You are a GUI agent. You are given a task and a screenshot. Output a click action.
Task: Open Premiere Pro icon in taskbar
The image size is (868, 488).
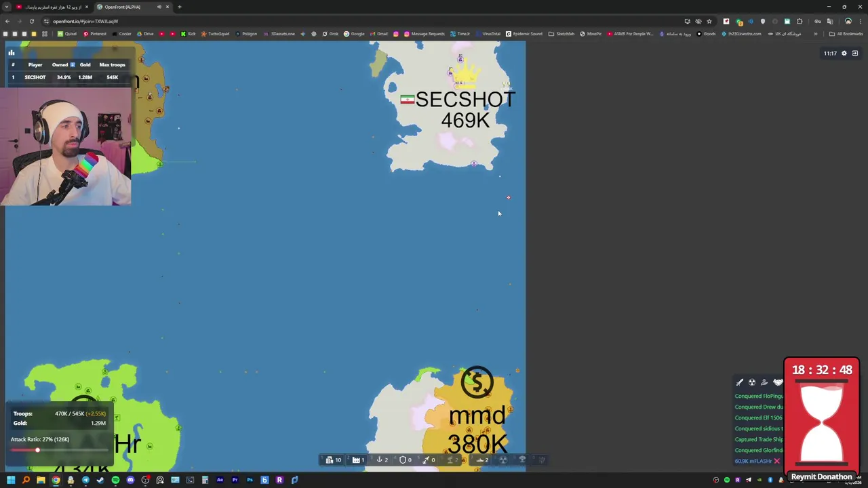[x=235, y=480]
